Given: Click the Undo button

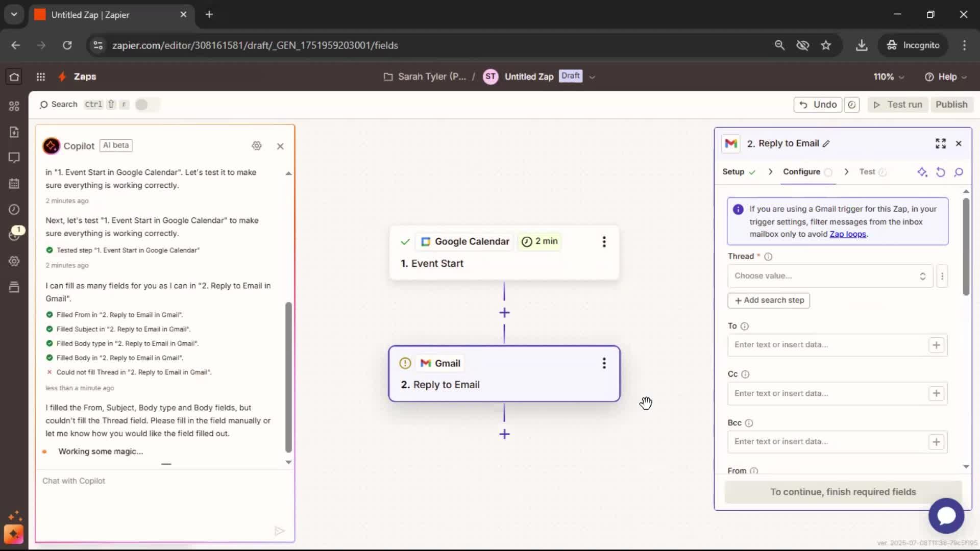Looking at the screenshot, I should [x=818, y=105].
